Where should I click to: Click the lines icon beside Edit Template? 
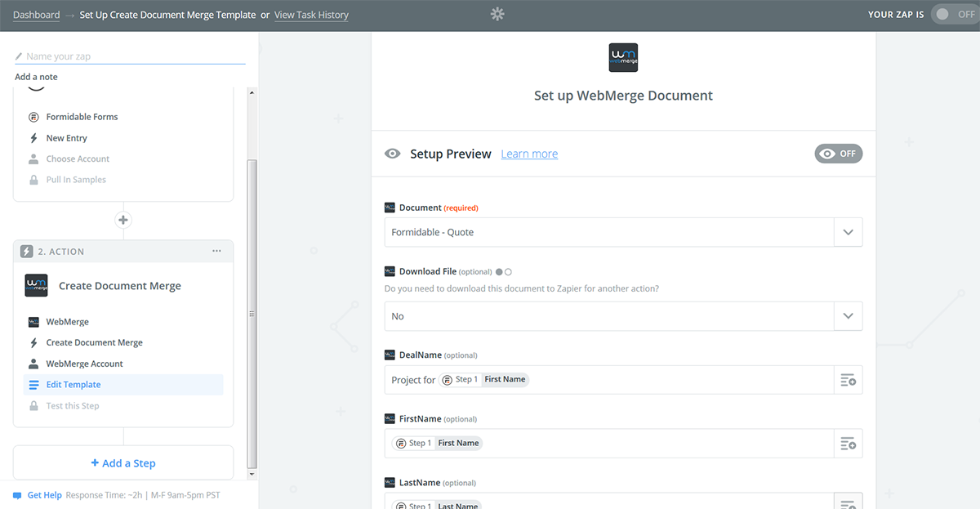[x=33, y=385]
